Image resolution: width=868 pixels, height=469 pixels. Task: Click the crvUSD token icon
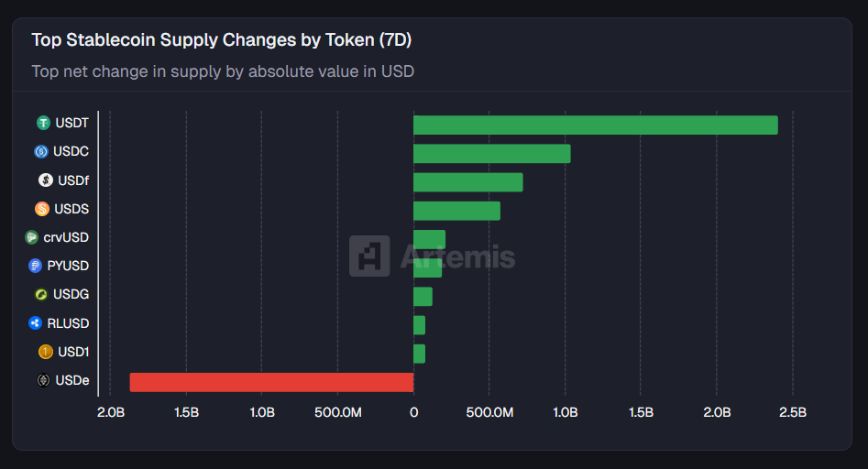[32, 237]
